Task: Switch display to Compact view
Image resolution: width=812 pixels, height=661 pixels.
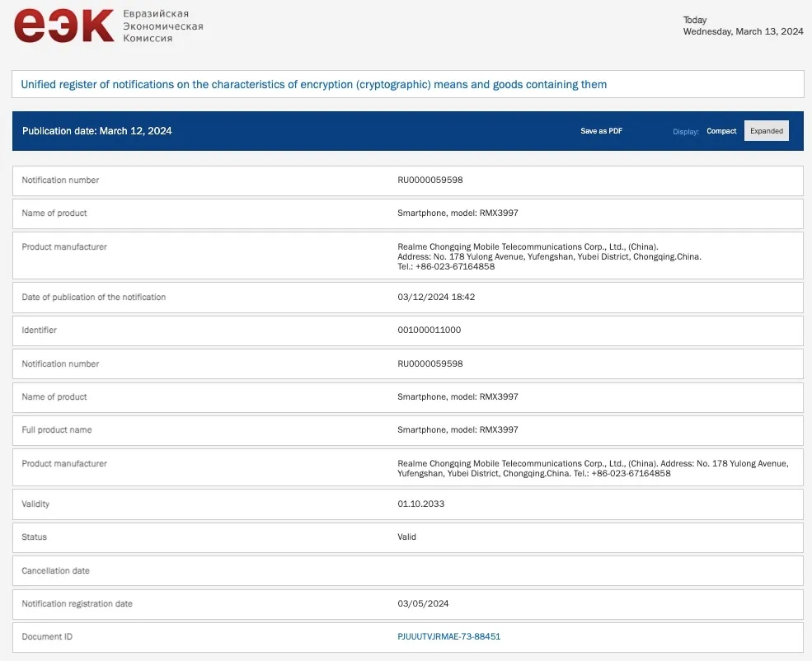Action: tap(721, 131)
